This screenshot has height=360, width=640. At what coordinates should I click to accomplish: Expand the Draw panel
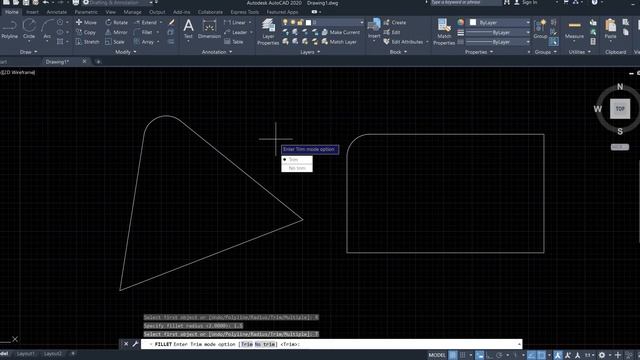tap(28, 52)
